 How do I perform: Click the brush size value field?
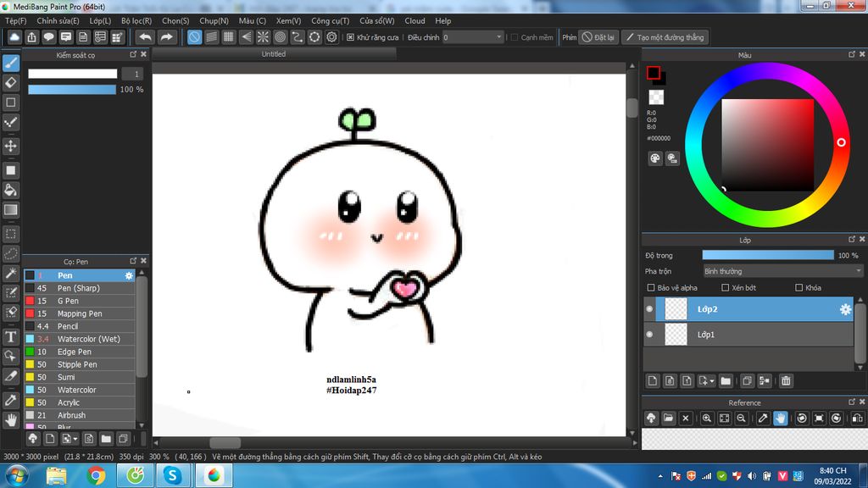pos(132,74)
